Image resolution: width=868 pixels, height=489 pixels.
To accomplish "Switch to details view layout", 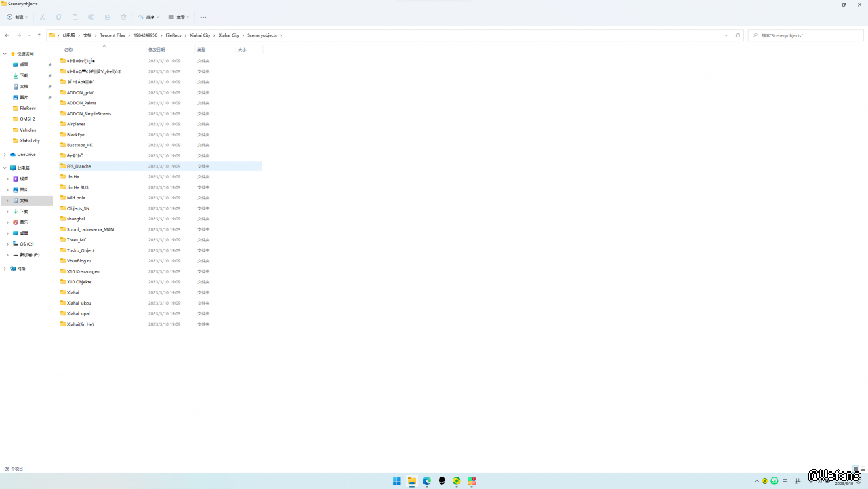I will click(x=856, y=469).
